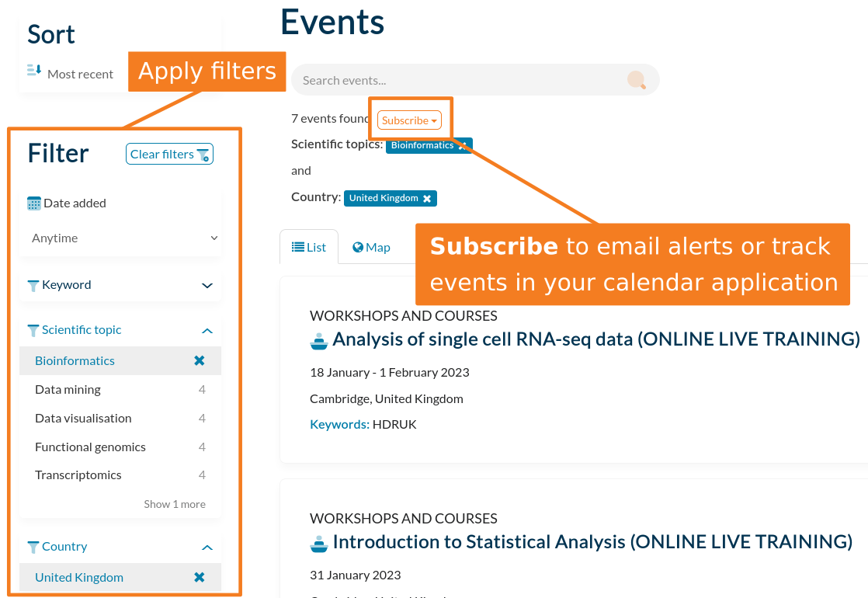Screen dimensions: 868x598
Task: Click the sort order icon
Action: pos(34,71)
